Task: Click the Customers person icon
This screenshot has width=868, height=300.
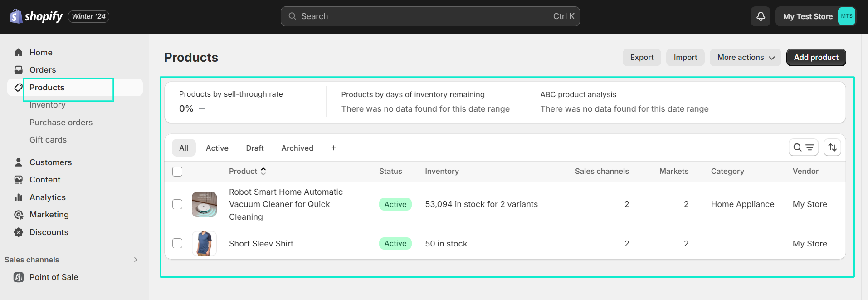Action: 19,162
